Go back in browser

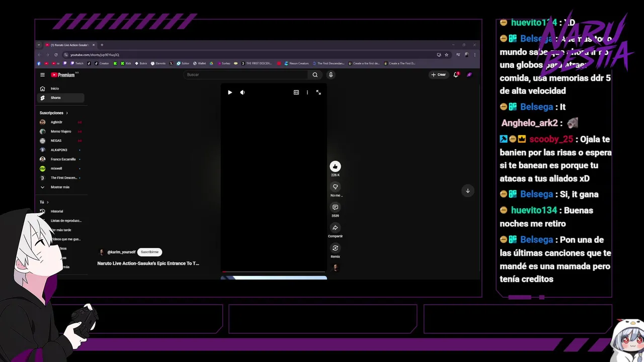click(x=40, y=55)
